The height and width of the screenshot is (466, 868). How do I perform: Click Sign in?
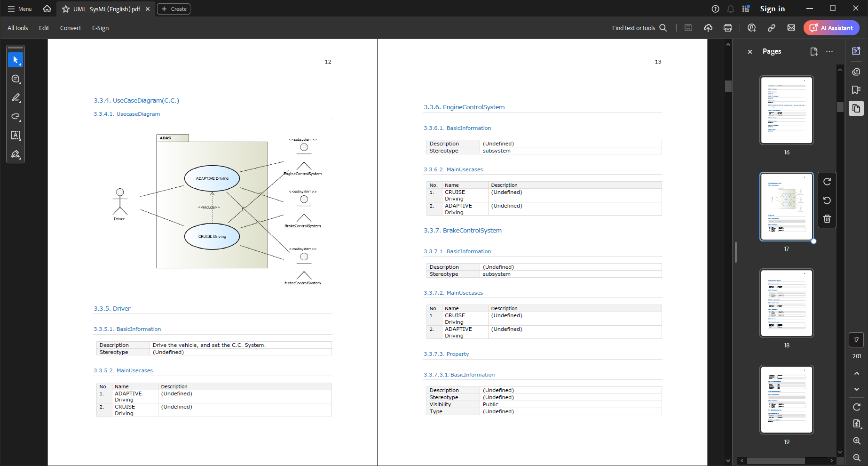coord(772,9)
